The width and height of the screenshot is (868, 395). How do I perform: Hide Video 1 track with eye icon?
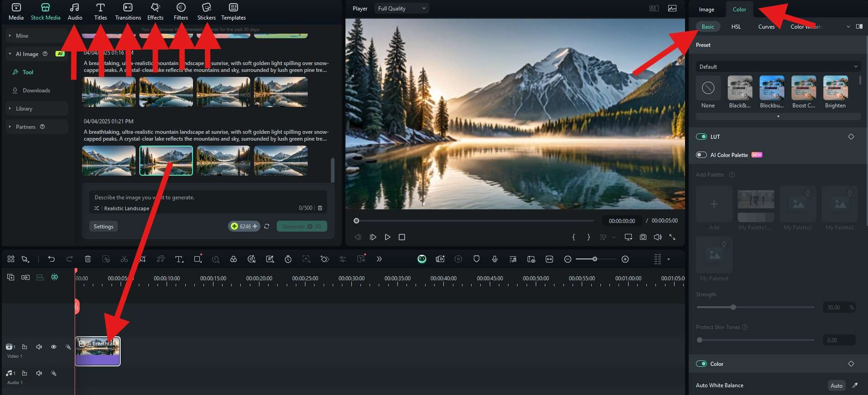pyautogui.click(x=54, y=347)
